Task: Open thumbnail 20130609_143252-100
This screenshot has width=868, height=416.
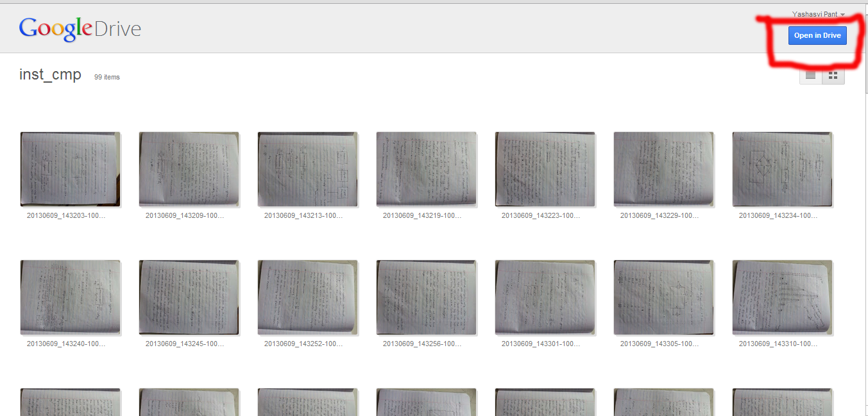Action: 308,297
